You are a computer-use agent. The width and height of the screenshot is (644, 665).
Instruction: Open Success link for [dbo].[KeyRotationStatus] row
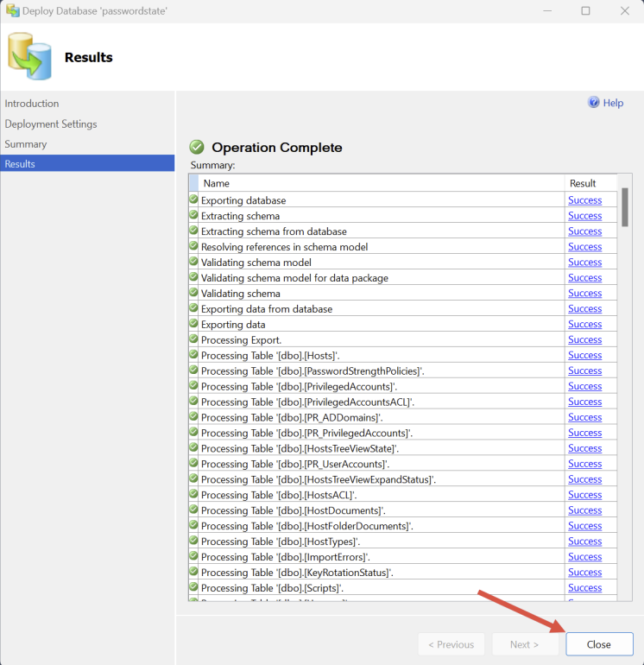tap(585, 573)
